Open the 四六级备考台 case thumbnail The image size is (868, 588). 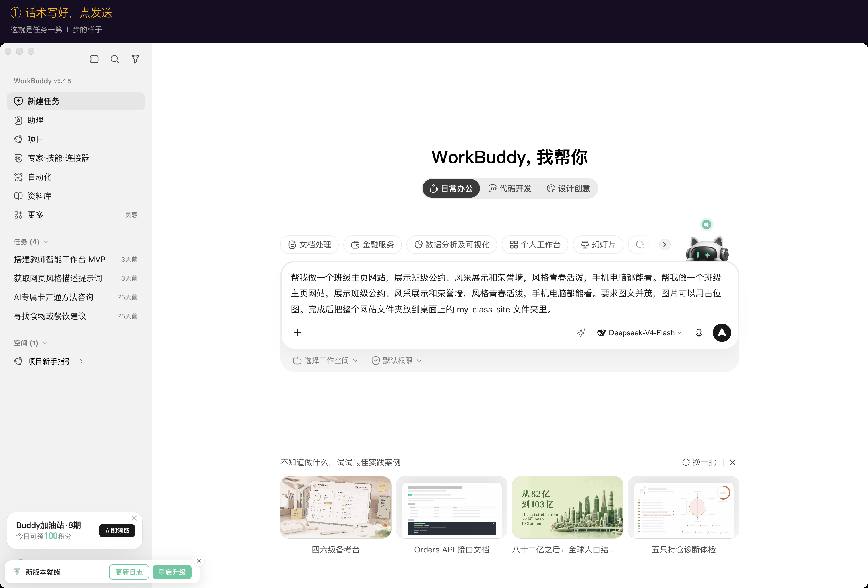(336, 507)
